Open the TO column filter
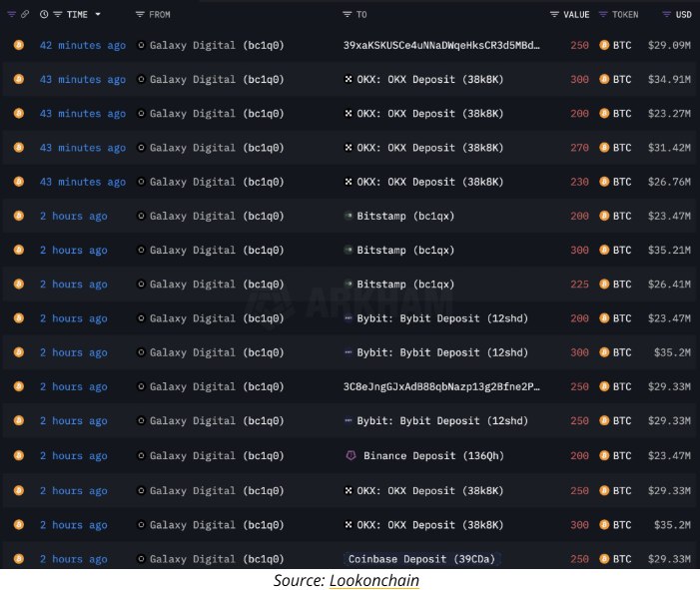This screenshot has height=590, width=700. pos(347,15)
